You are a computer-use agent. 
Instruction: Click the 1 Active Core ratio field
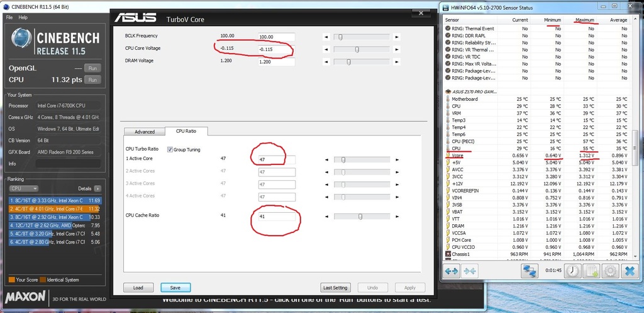[x=277, y=160]
